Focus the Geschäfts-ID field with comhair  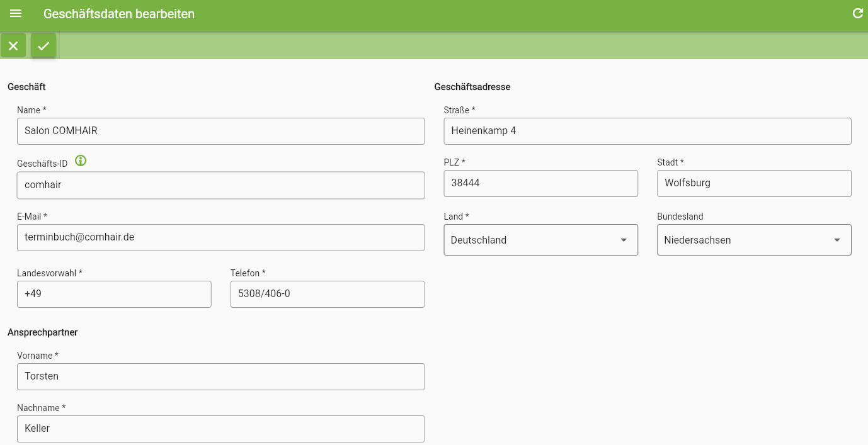tap(220, 185)
